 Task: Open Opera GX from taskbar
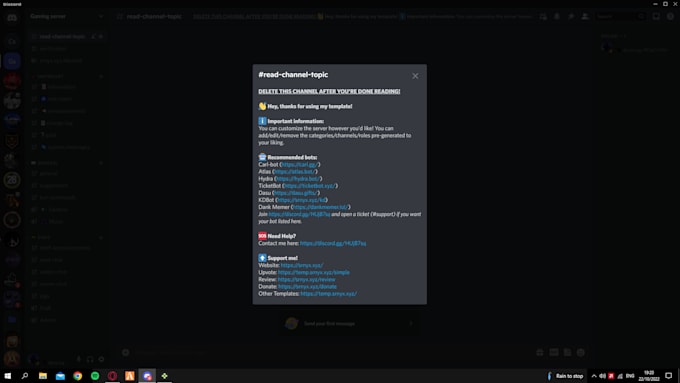112,376
